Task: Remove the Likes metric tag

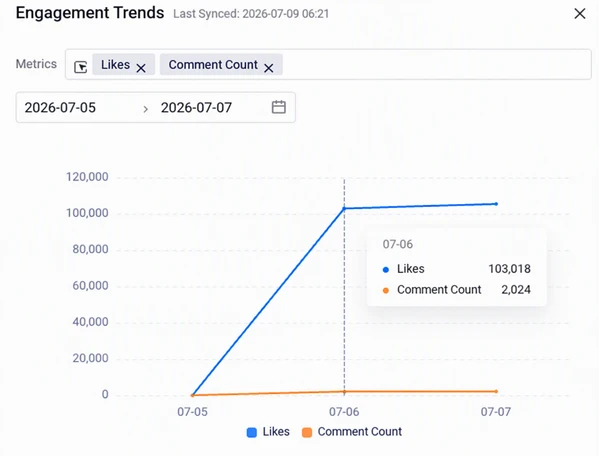Action: click(x=141, y=68)
